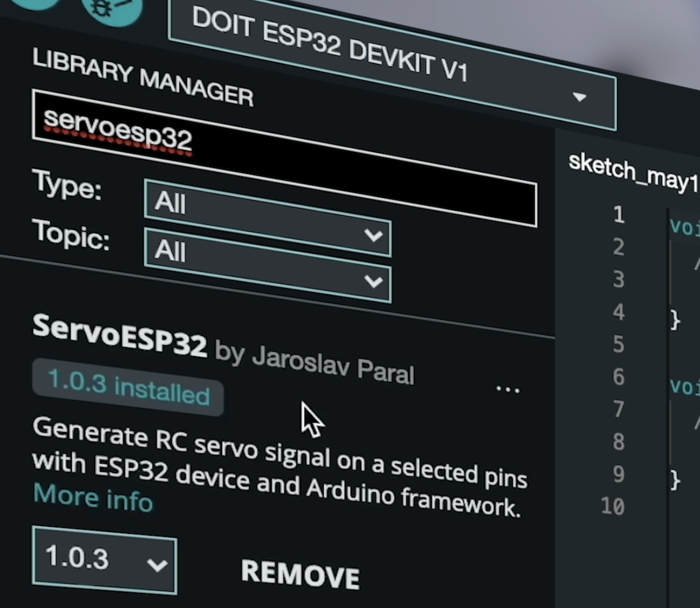Viewport: 700px width, 608px height.
Task: Click line number 5 in the gutter
Action: [618, 344]
